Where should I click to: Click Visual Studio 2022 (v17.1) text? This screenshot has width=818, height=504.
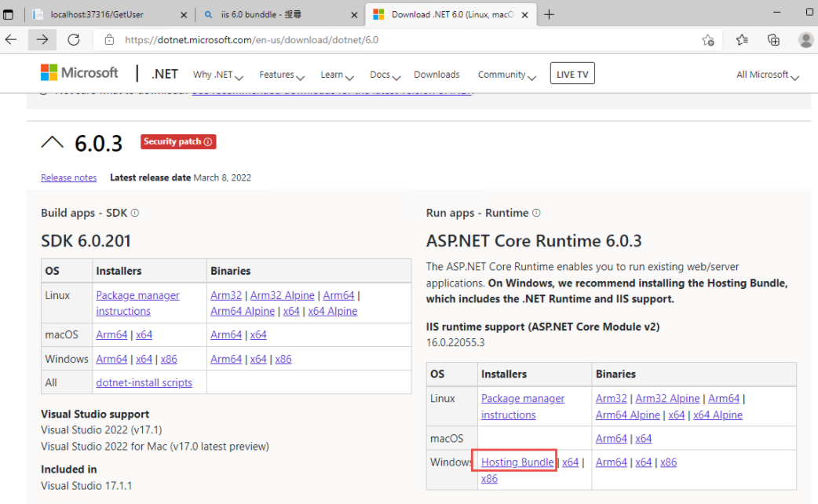(x=102, y=430)
